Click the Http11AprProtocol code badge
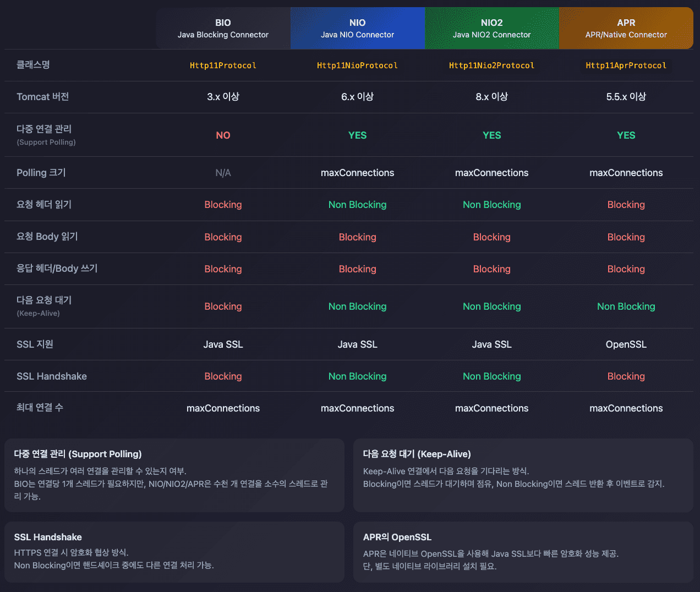700x592 pixels. pyautogui.click(x=626, y=65)
